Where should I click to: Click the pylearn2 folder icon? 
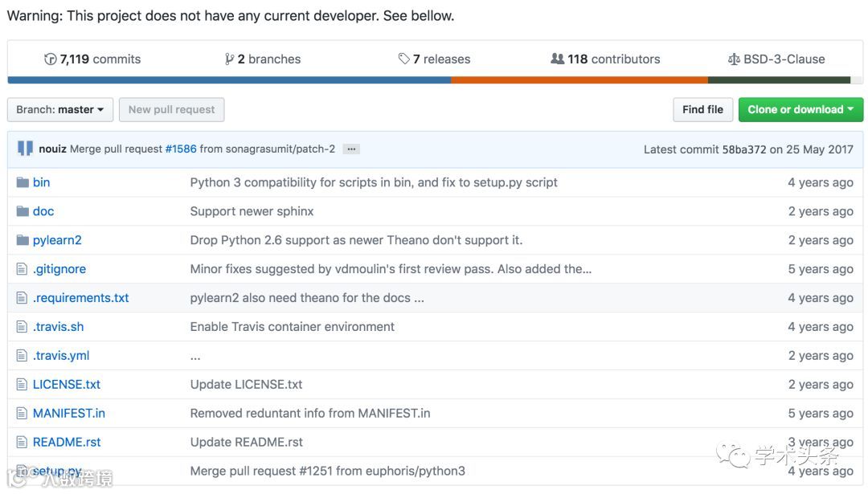point(23,240)
